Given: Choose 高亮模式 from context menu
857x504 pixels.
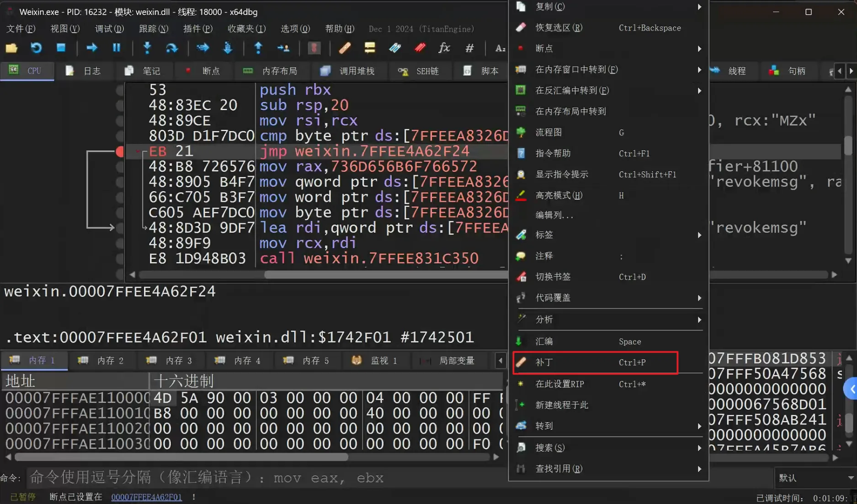Looking at the screenshot, I should pos(609,196).
